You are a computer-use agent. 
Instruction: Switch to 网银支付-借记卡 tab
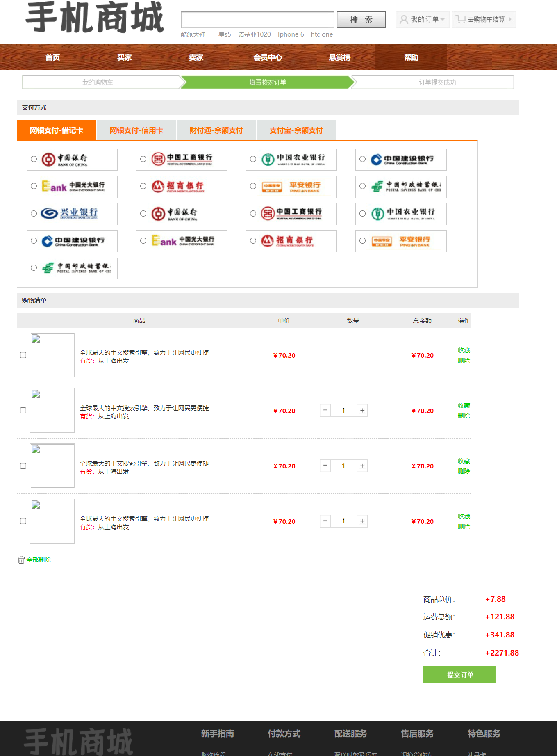pos(57,130)
